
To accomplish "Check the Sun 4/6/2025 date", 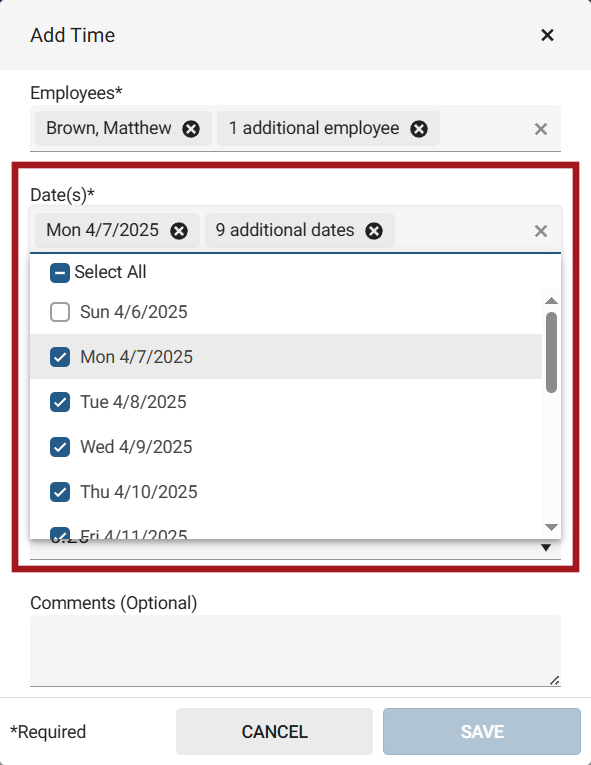I will point(60,312).
